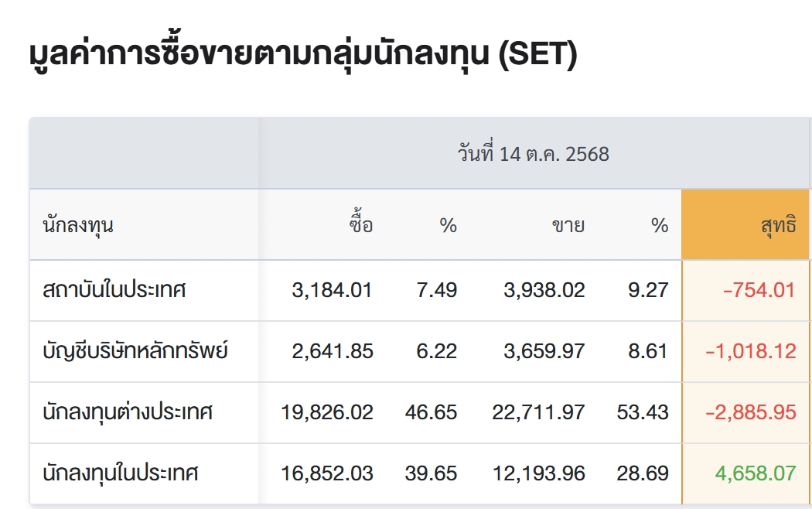Click the % header right of ซื้อ
The height and width of the screenshot is (509, 812).
(448, 226)
